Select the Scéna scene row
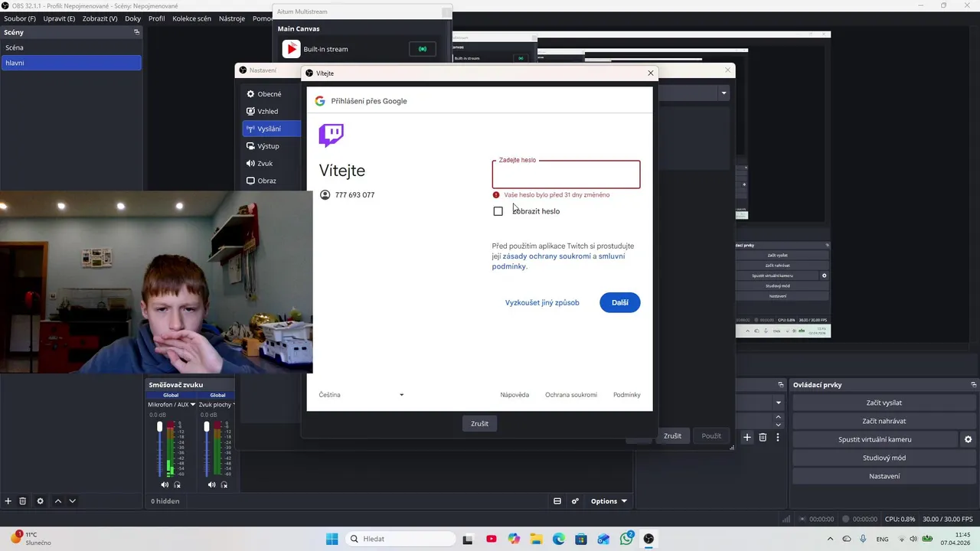The height and width of the screenshot is (551, 980). tap(71, 47)
